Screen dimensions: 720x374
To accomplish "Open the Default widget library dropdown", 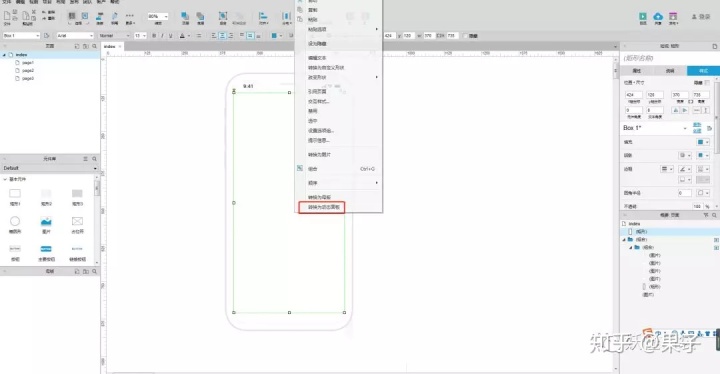I will pos(50,168).
